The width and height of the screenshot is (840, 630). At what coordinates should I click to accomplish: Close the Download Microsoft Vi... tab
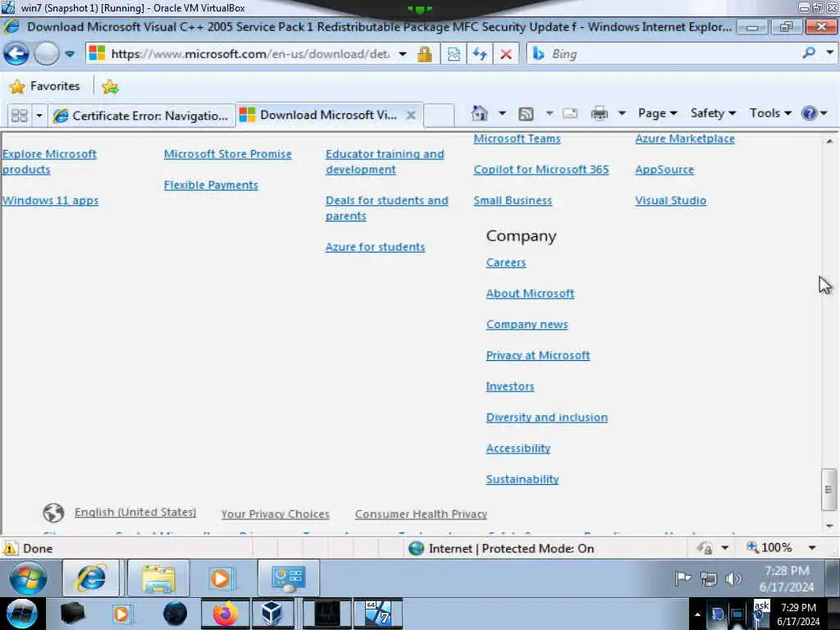tap(411, 115)
